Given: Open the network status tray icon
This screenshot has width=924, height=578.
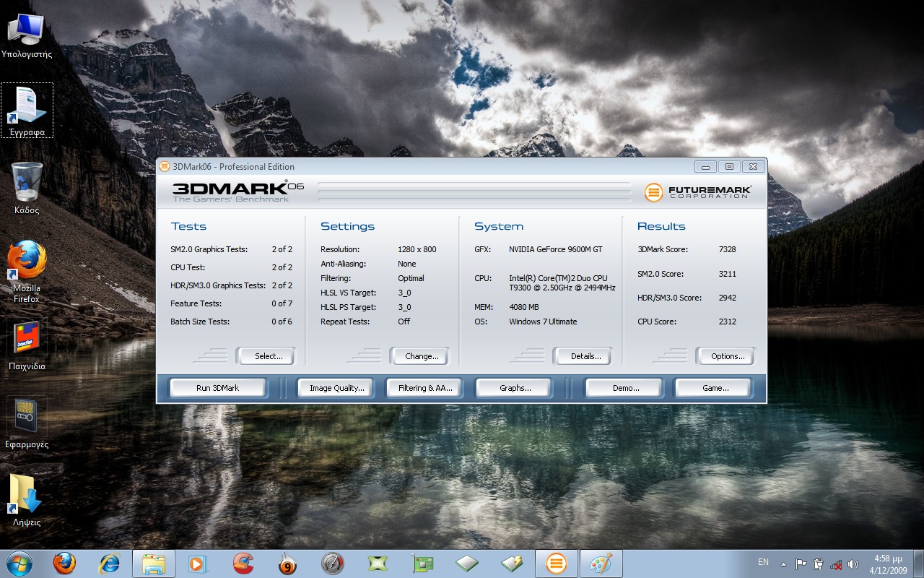Looking at the screenshot, I should (836, 564).
